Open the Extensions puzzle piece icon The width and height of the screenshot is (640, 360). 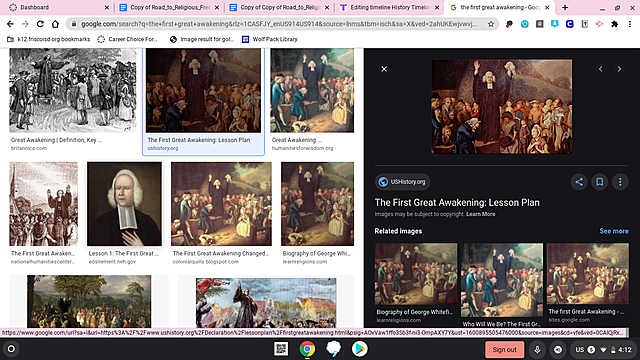(x=615, y=24)
